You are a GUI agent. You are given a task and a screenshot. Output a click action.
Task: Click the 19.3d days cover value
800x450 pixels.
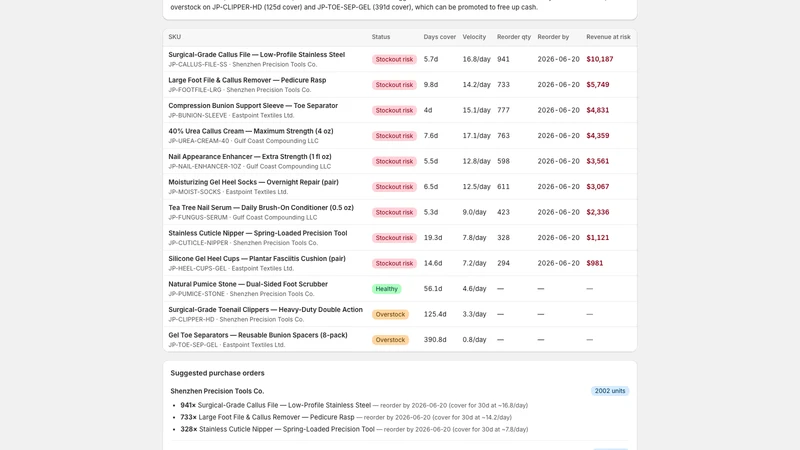pos(433,238)
